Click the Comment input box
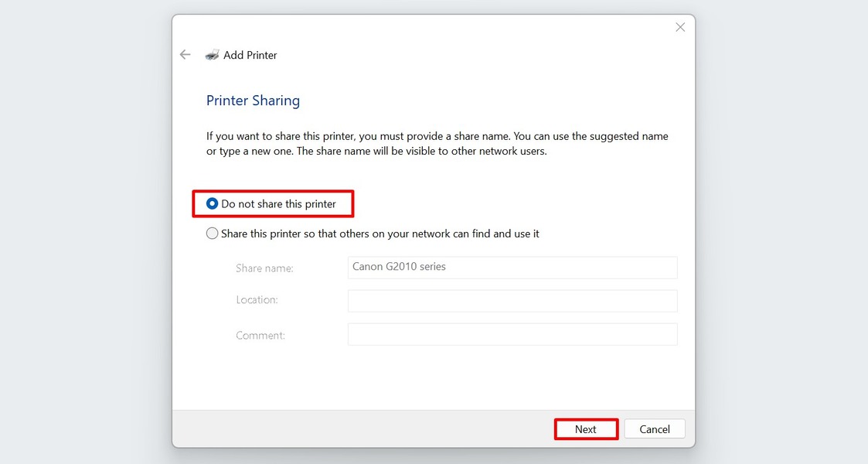This screenshot has width=868, height=464. point(512,334)
